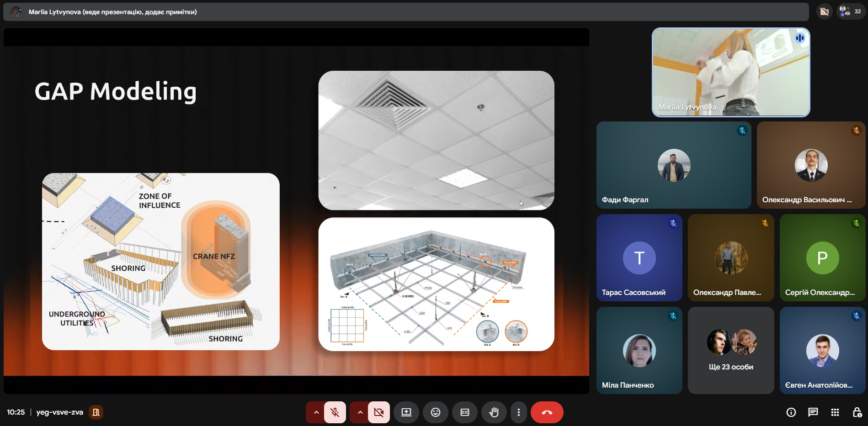Click the GAP Modeling slide title
The width and height of the screenshot is (868, 426).
116,91
